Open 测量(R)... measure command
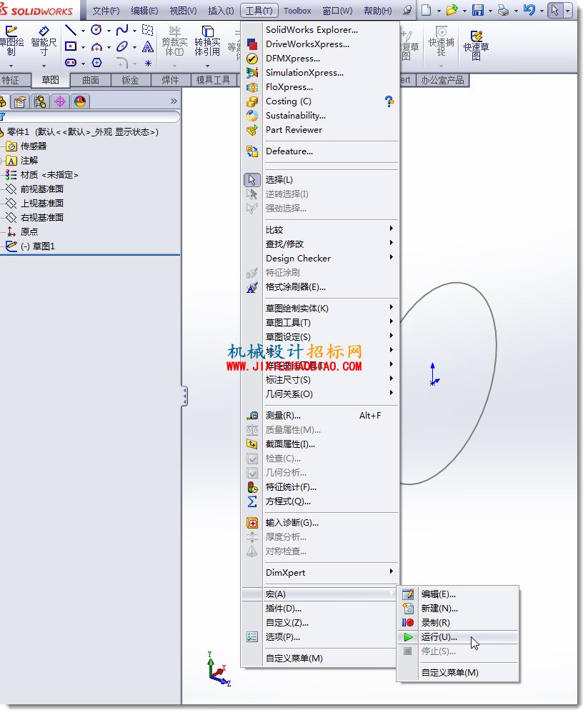This screenshot has width=588, height=715. click(x=320, y=416)
